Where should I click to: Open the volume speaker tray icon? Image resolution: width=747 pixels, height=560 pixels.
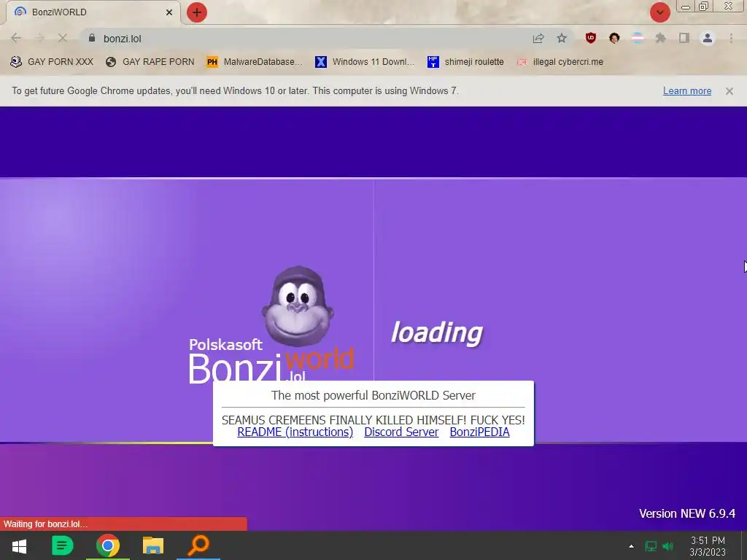(x=668, y=546)
